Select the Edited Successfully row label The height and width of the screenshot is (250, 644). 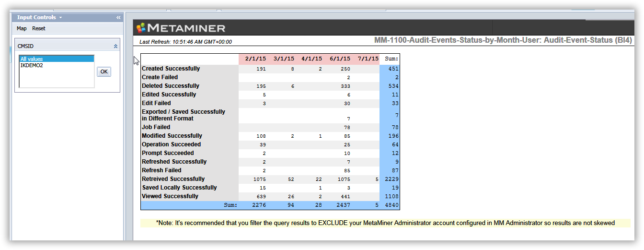coord(169,95)
